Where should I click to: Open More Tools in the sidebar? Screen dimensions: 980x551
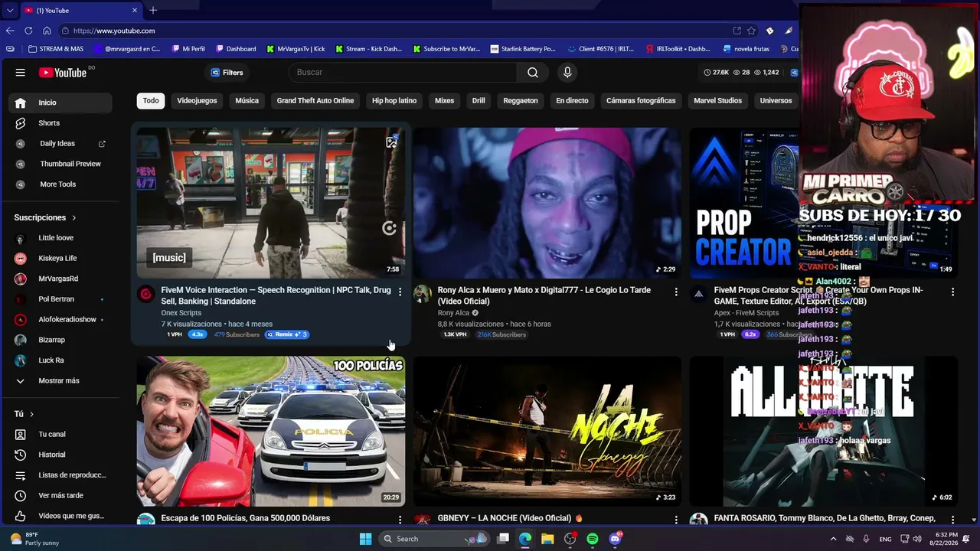pyautogui.click(x=60, y=184)
